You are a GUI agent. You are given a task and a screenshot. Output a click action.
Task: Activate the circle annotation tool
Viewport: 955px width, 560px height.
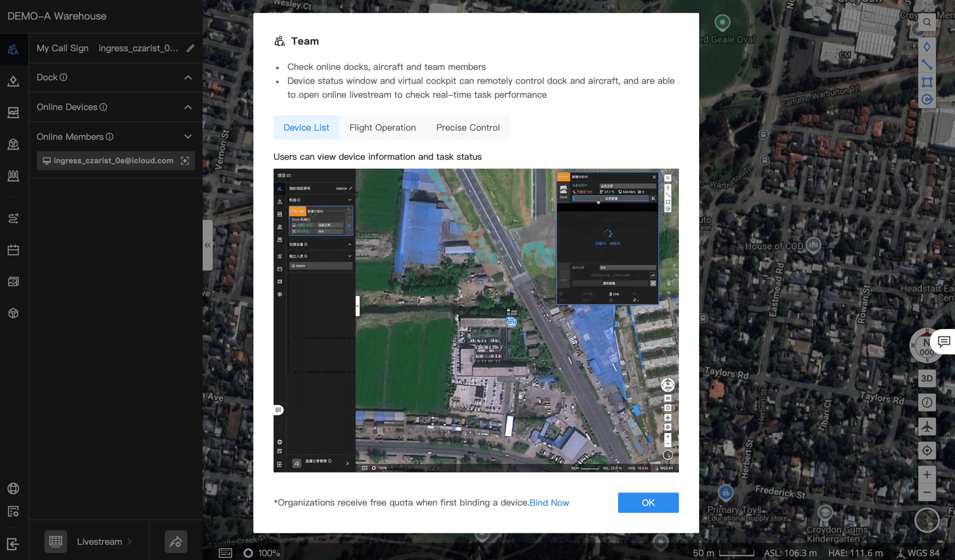tap(927, 99)
